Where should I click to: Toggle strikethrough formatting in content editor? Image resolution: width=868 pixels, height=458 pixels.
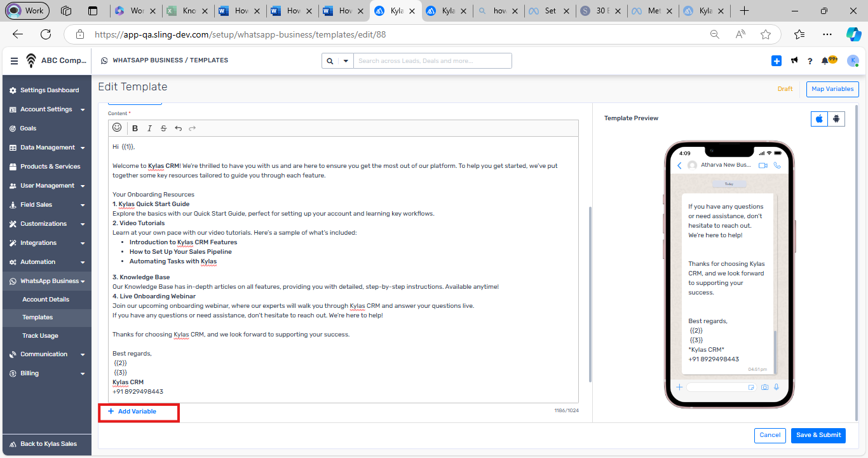tap(163, 128)
